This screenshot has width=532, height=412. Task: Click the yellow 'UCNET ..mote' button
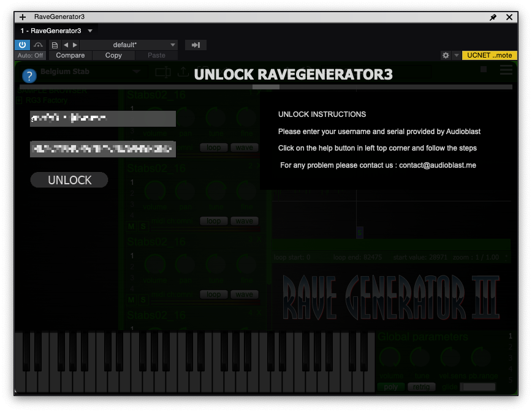(489, 55)
